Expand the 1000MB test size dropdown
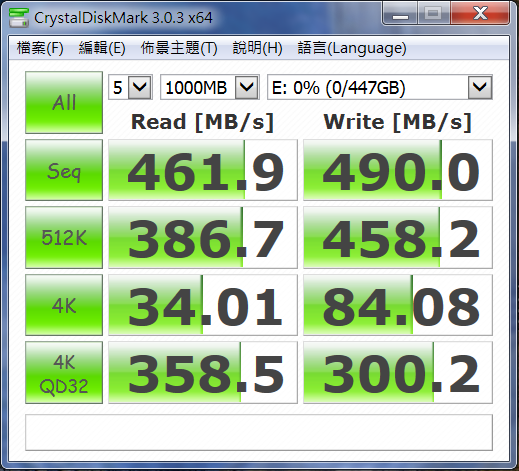 (x=247, y=87)
